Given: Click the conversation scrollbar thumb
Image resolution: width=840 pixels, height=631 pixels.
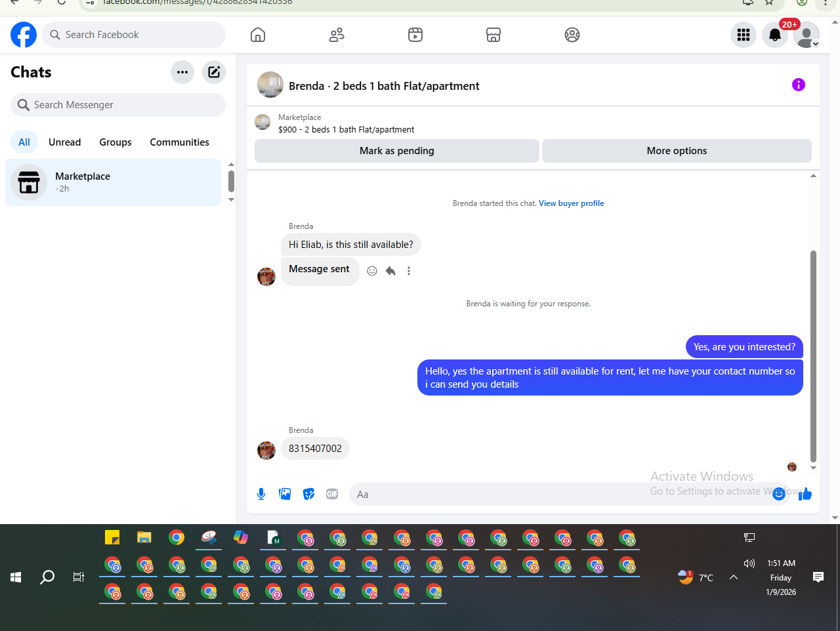Looking at the screenshot, I should (x=814, y=356).
